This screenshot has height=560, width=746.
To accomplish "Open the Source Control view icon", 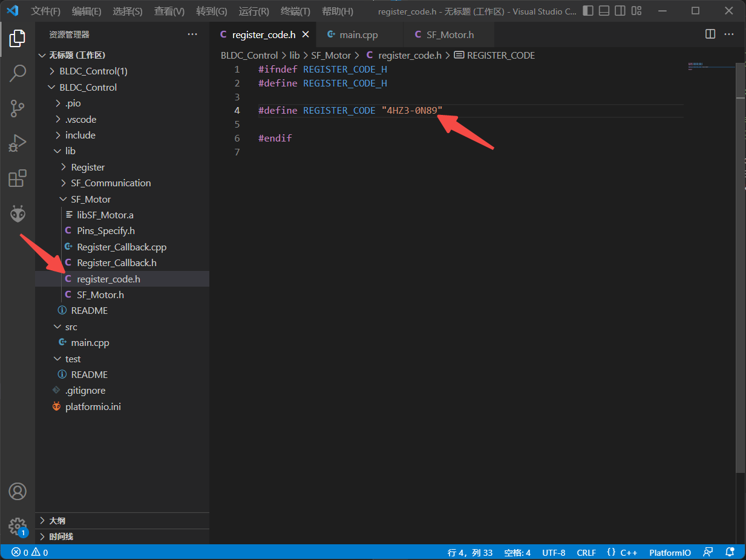I will pyautogui.click(x=18, y=109).
